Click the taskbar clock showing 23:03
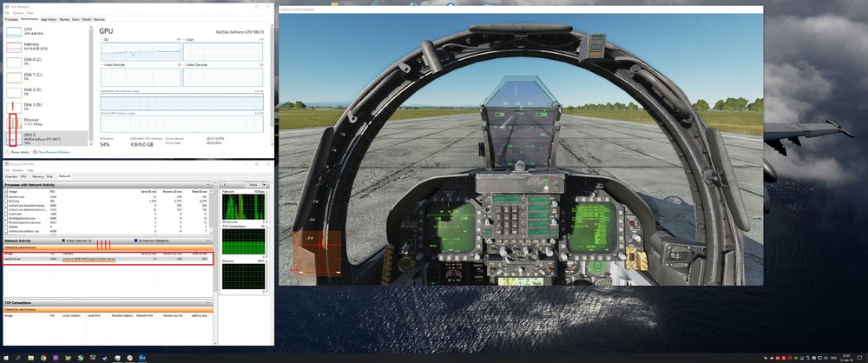868x363 pixels. click(x=845, y=358)
